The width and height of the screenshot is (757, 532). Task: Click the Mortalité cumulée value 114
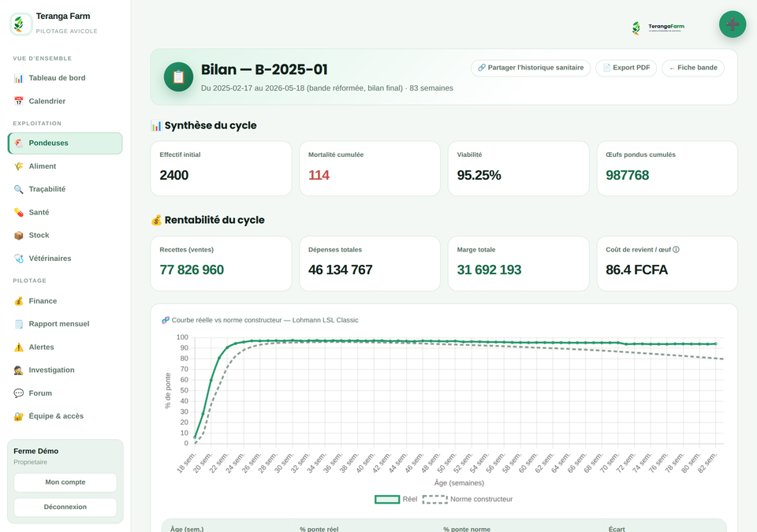[319, 175]
